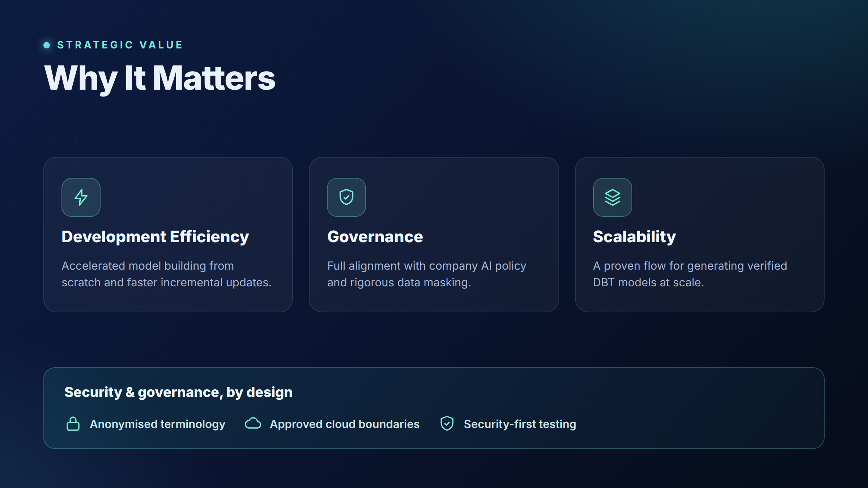Click the stacked layers icon on Scalability card
This screenshot has width=868, height=488.
(613, 197)
